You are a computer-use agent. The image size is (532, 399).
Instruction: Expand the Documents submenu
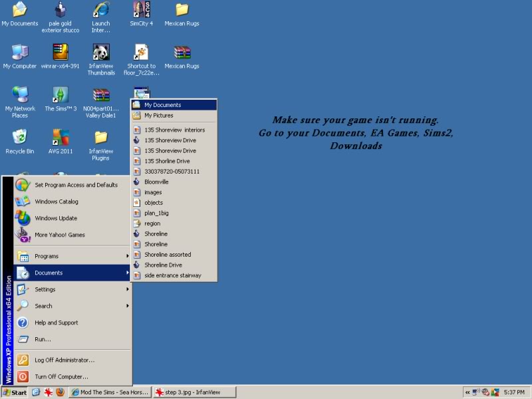[x=72, y=273]
